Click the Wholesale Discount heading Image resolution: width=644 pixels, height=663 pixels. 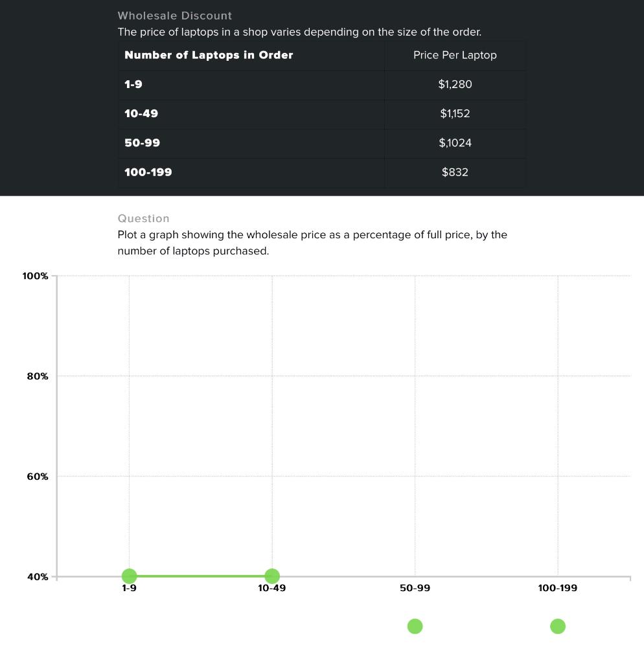pos(175,16)
